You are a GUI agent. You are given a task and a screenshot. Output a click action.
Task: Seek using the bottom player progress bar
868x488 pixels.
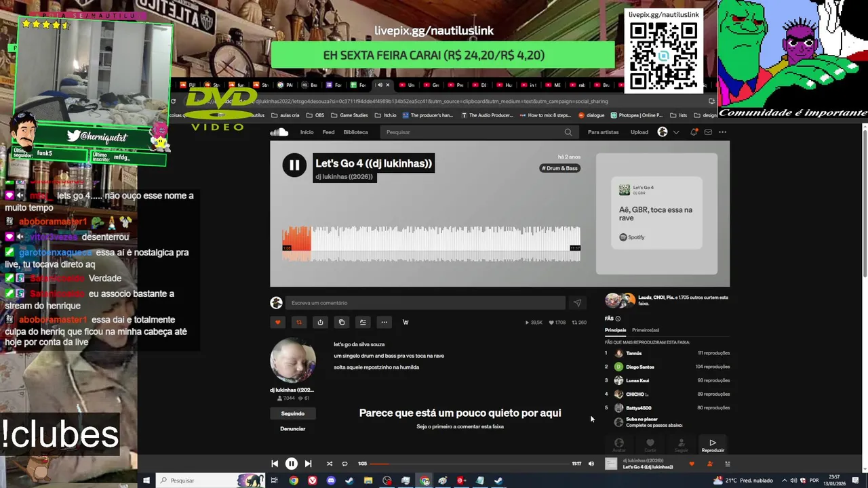[470, 464]
